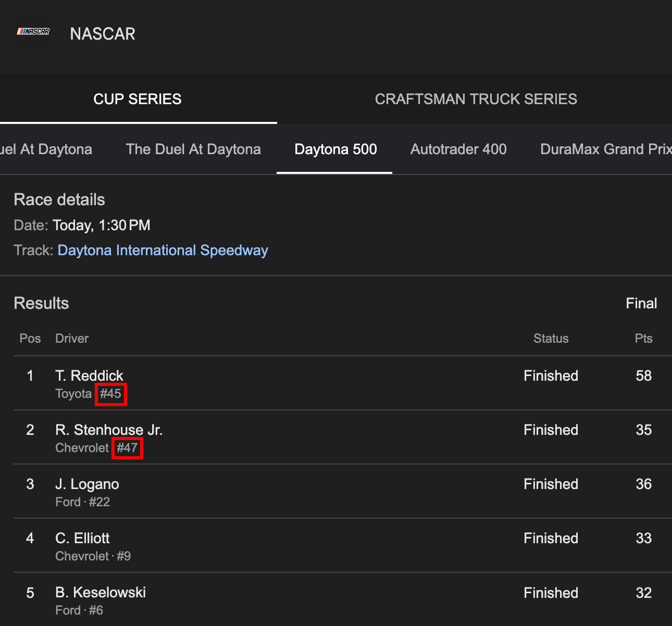This screenshot has height=626, width=672.
Task: Select driver C. Elliott in results
Action: pyautogui.click(x=82, y=538)
